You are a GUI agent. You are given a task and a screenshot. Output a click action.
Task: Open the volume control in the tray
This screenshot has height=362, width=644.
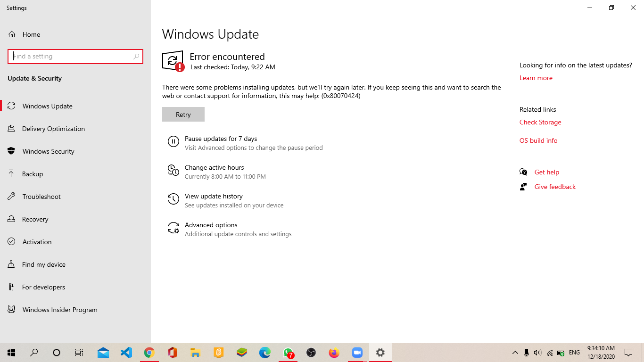[x=538, y=353]
